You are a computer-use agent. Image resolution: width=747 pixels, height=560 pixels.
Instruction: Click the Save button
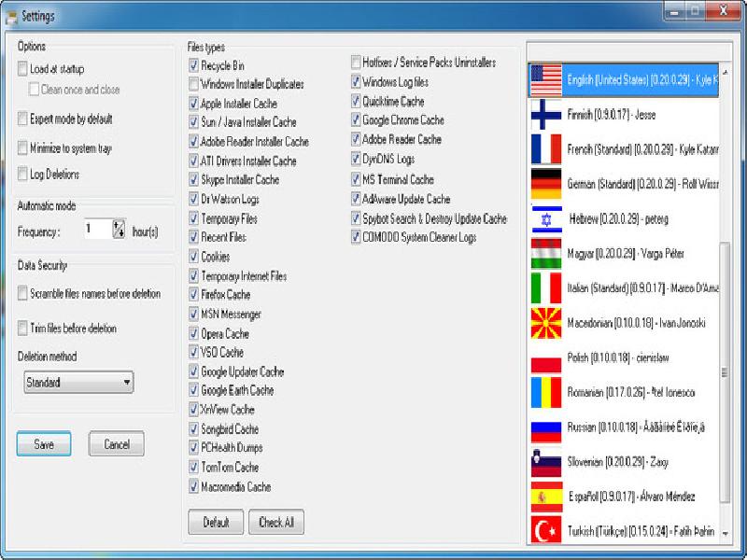pyautogui.click(x=44, y=444)
